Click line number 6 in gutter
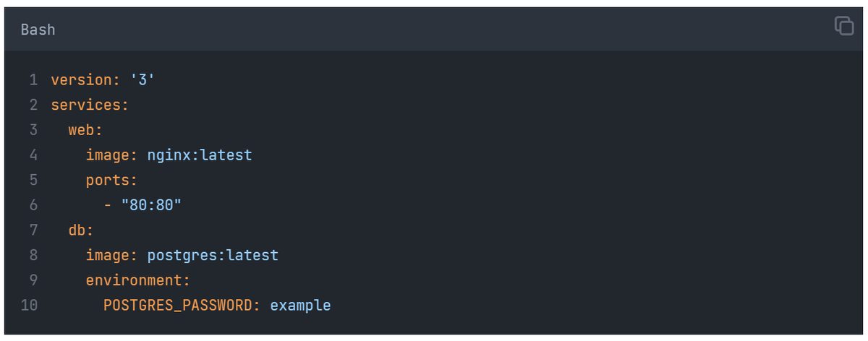The height and width of the screenshot is (341, 868). click(33, 205)
